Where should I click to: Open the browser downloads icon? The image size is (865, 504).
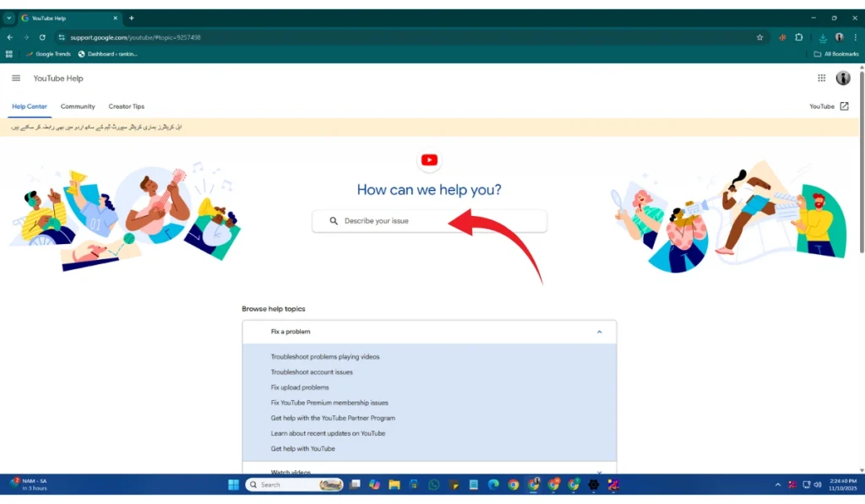pos(823,37)
